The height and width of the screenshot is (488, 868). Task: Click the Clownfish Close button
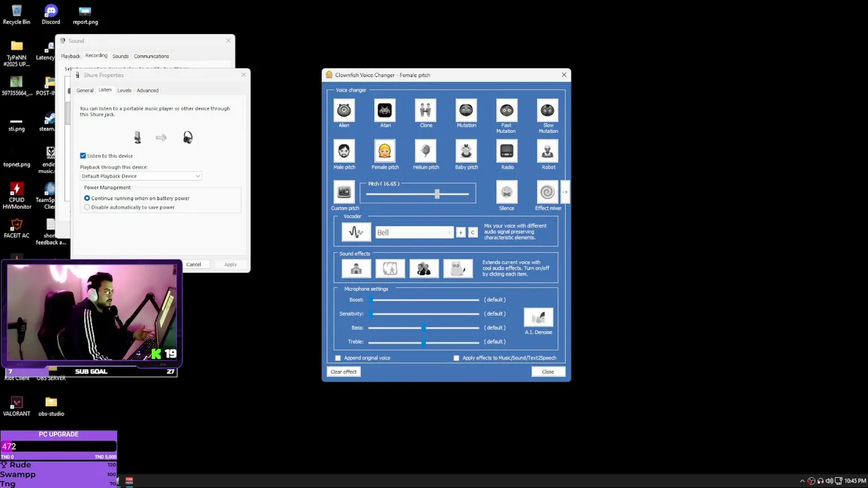click(x=548, y=371)
